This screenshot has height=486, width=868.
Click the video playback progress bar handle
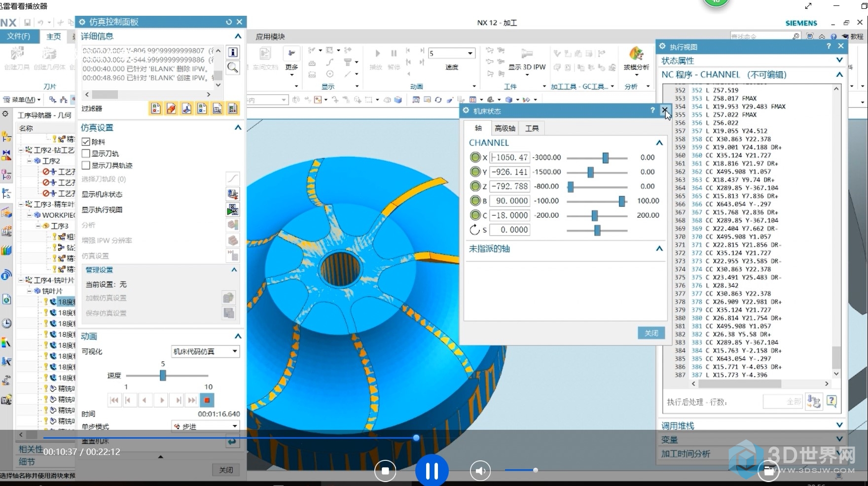[x=416, y=438]
